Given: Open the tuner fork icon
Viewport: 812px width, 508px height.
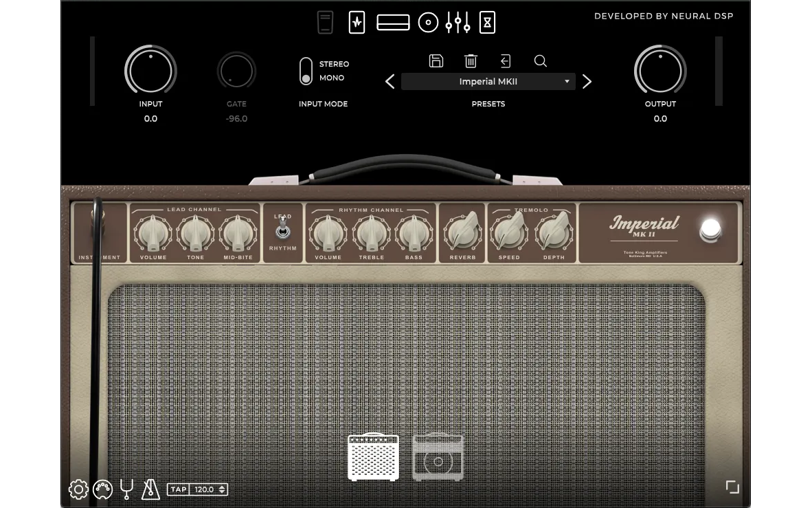Looking at the screenshot, I should pos(126,489).
